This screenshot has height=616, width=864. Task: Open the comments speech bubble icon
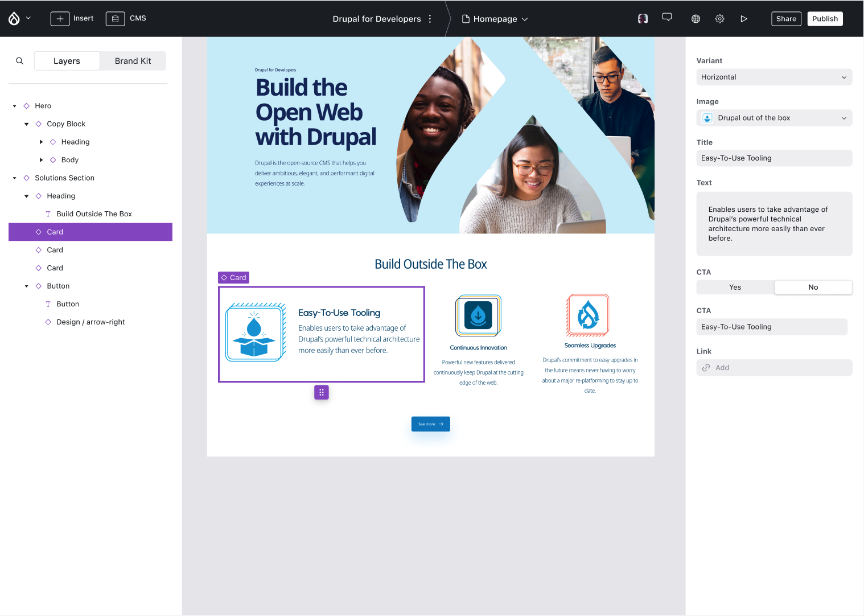point(667,18)
